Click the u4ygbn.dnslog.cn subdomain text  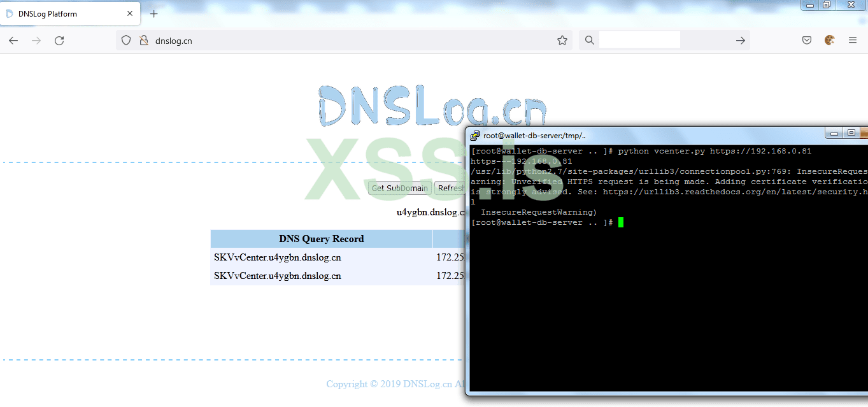[x=431, y=212]
